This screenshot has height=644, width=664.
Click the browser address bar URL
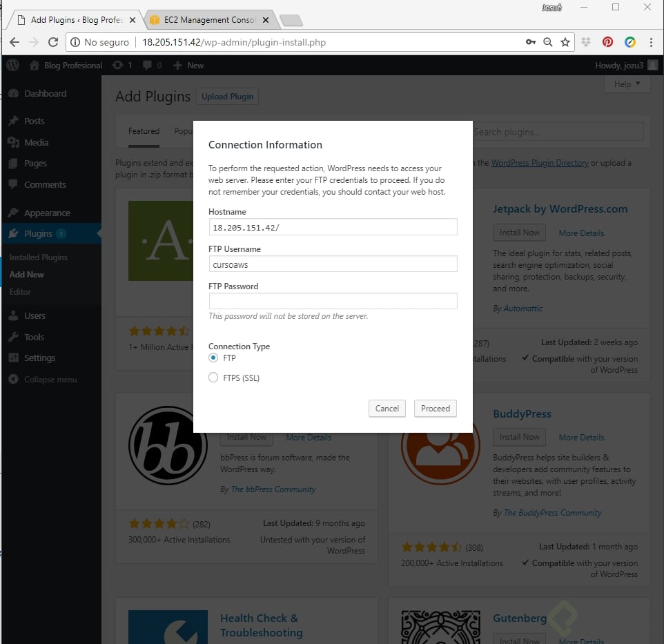click(x=234, y=42)
